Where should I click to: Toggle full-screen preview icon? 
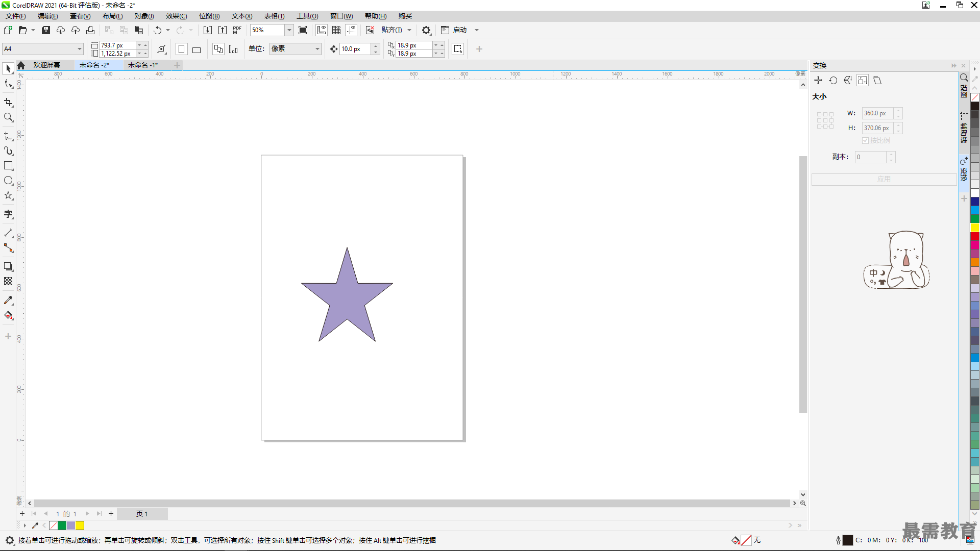coord(303,30)
